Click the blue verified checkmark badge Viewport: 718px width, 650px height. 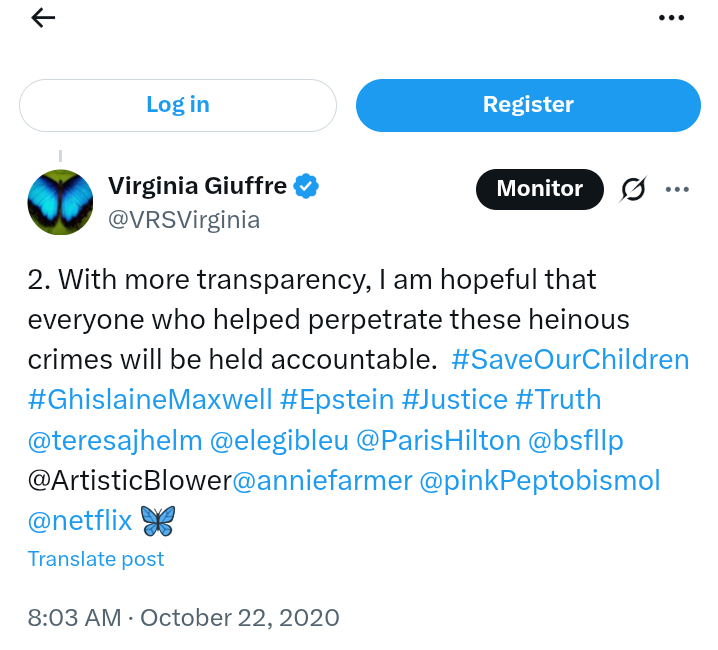point(306,186)
